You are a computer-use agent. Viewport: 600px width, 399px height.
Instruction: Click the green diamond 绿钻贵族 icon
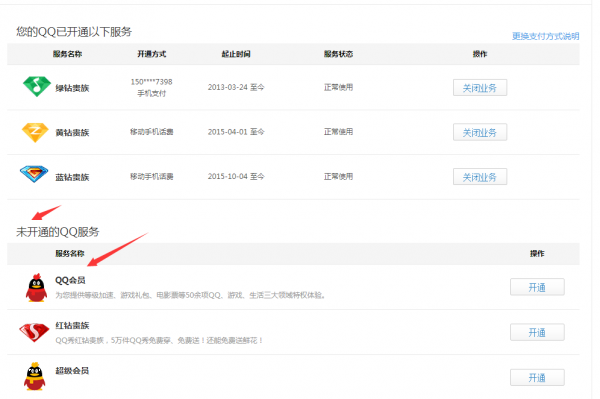(x=37, y=86)
